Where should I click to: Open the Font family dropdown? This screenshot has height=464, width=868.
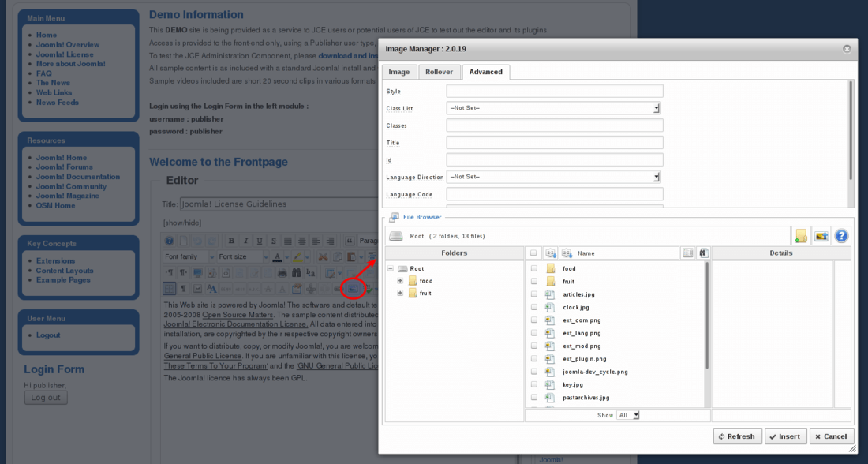click(189, 256)
